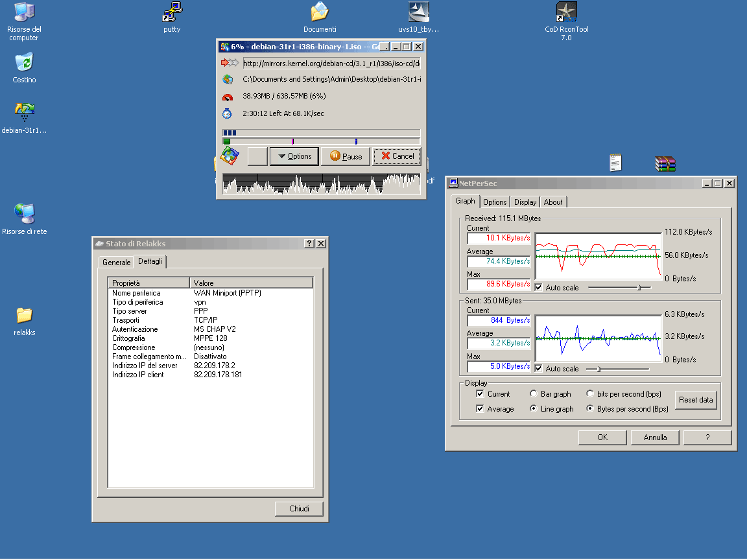The width and height of the screenshot is (747, 560).
Task: Click the Reset data button
Action: click(696, 400)
